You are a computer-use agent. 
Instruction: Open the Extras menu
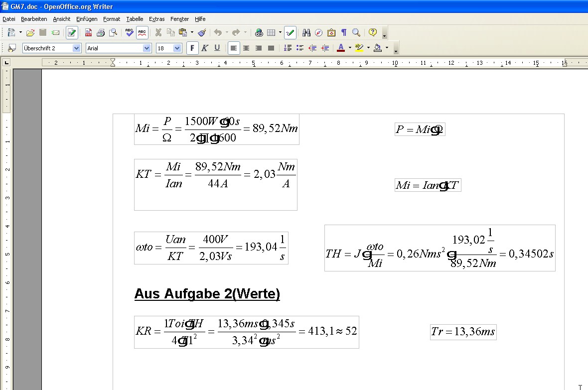tap(156, 19)
